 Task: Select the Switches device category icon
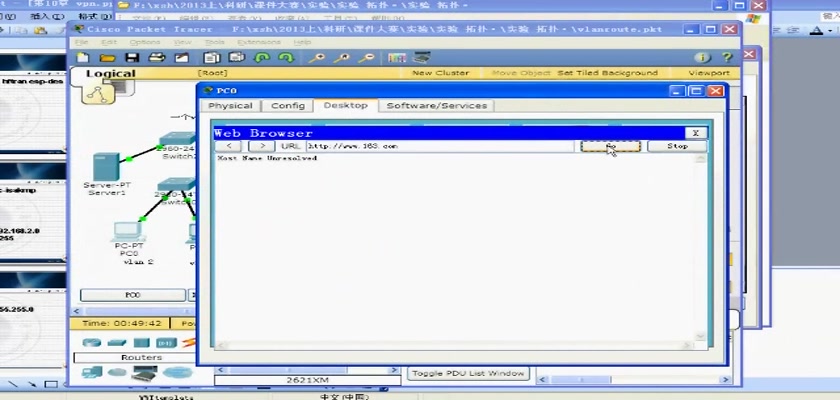coord(116,343)
